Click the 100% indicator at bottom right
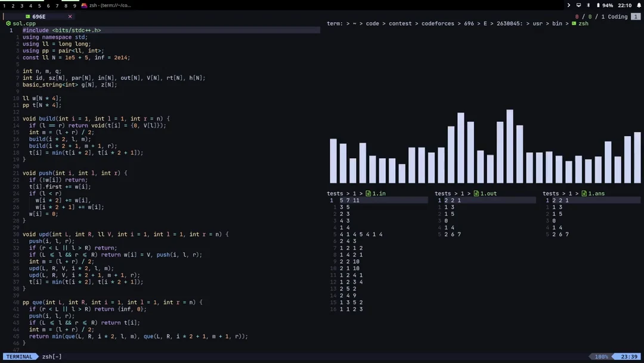 [602, 356]
